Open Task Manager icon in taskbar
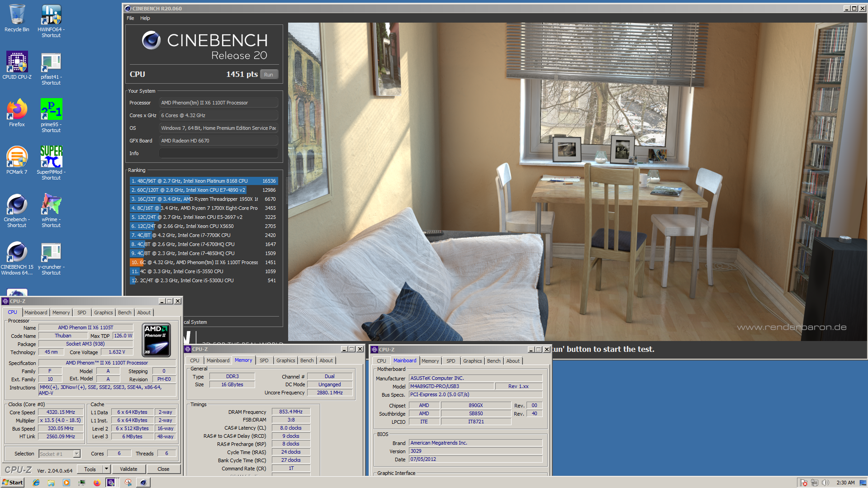 [x=82, y=483]
